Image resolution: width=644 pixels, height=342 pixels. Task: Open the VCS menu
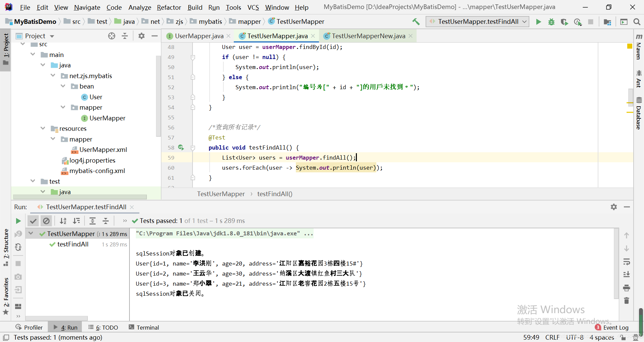point(253,7)
